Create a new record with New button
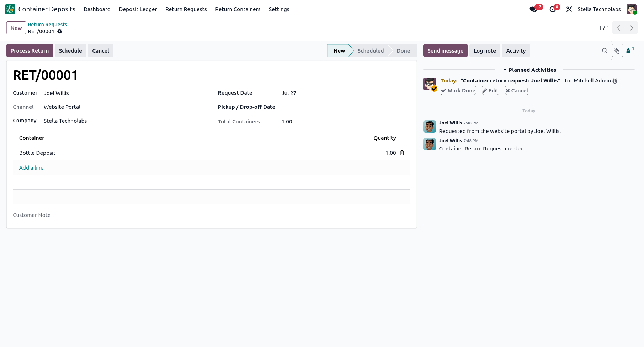The image size is (644, 347). pyautogui.click(x=16, y=28)
